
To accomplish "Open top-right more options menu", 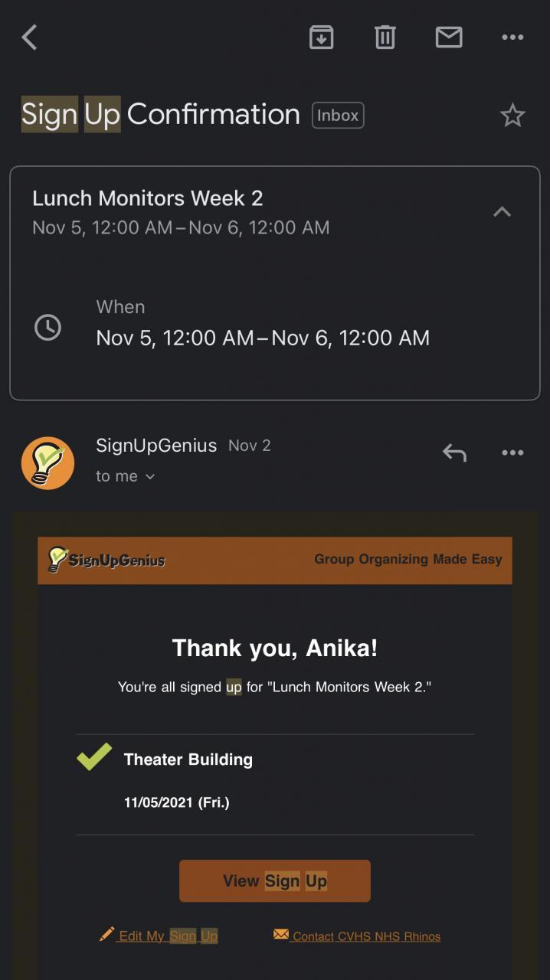I will 512,37.
